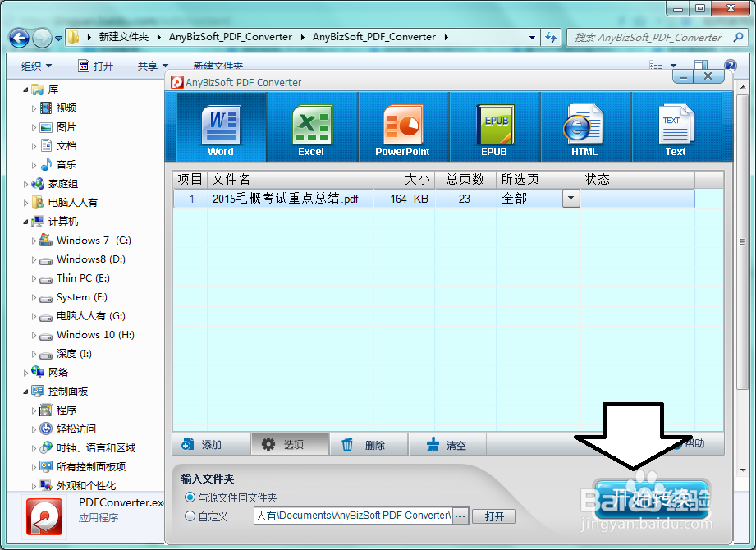
Task: Choose EPUB as output format
Action: click(x=495, y=126)
